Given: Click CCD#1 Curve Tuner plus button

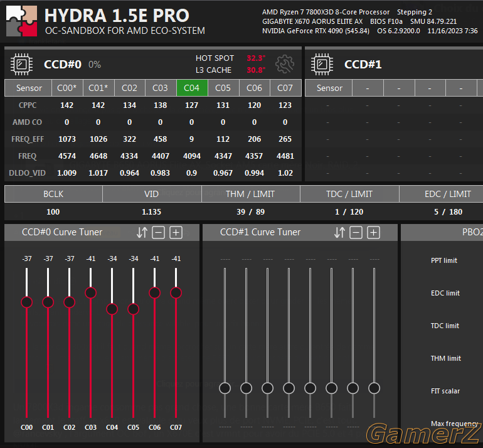Looking at the screenshot, I should [x=373, y=232].
